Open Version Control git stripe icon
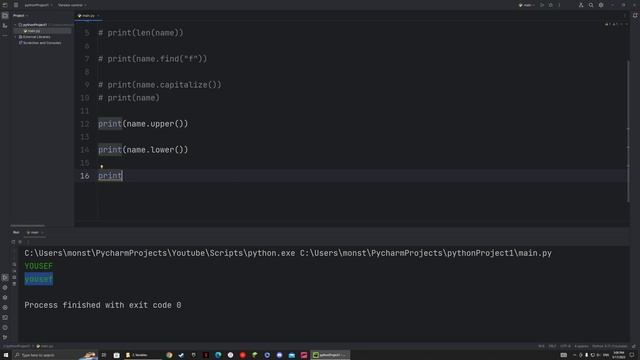 (x=5, y=337)
